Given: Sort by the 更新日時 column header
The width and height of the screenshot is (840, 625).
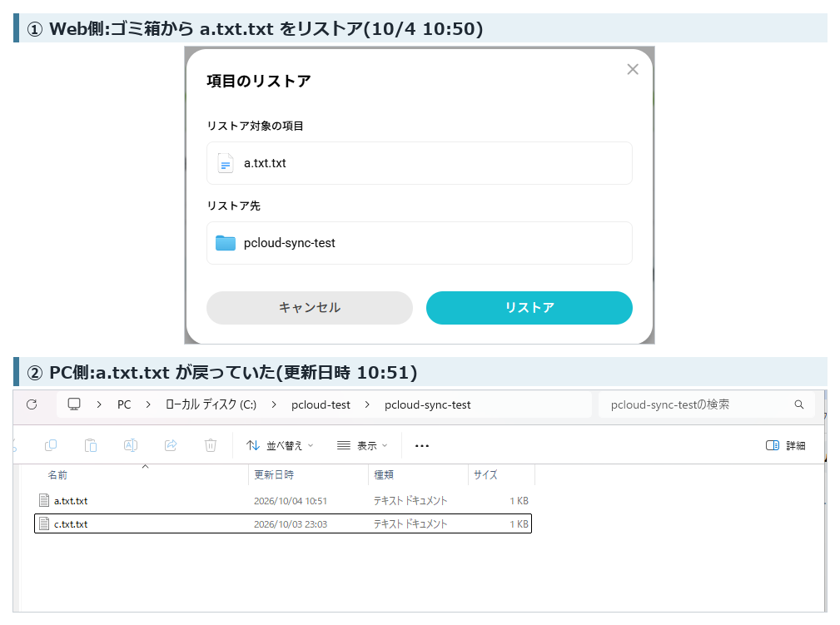Looking at the screenshot, I should (x=308, y=474).
